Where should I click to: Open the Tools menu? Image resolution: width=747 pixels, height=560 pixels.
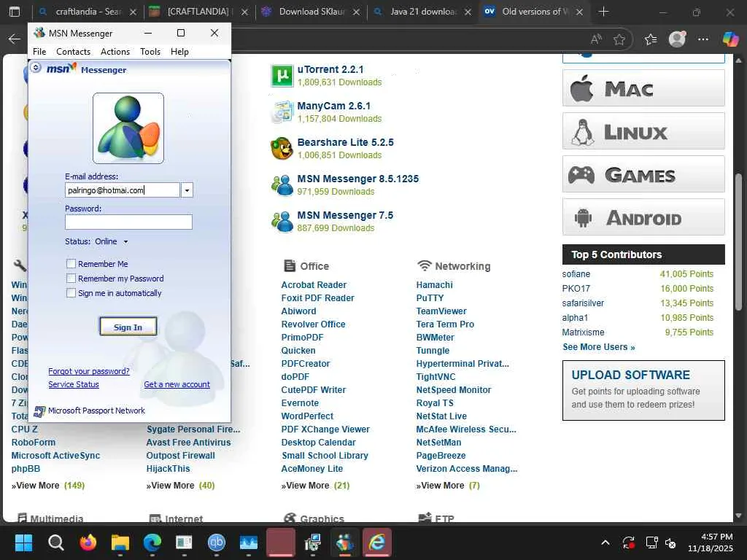150,52
